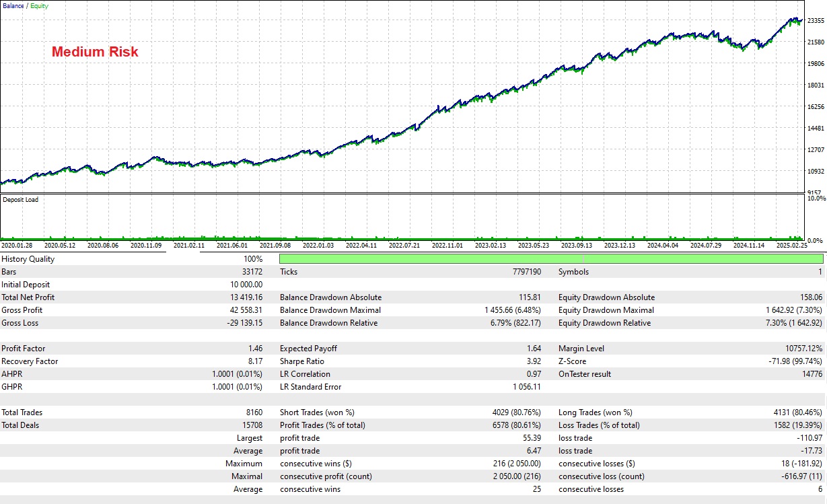
Task: Click the OnTester result value 14776
Action: pyautogui.click(x=810, y=374)
